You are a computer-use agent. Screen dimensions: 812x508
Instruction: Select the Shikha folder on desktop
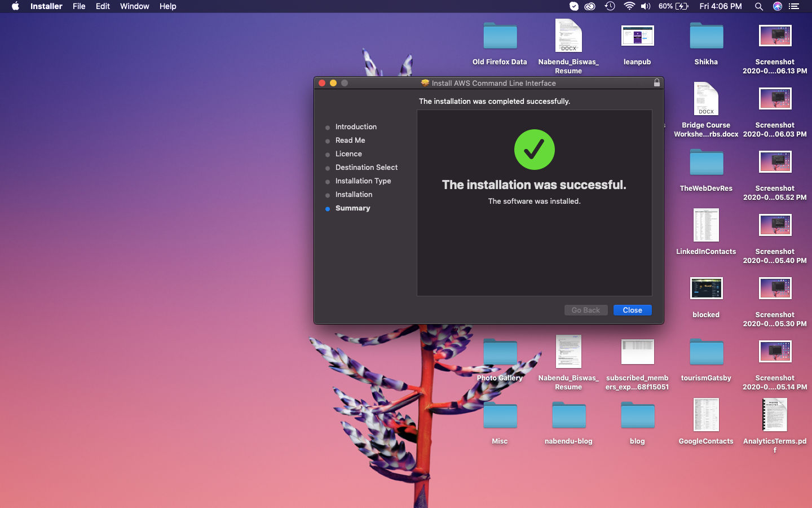pos(706,36)
